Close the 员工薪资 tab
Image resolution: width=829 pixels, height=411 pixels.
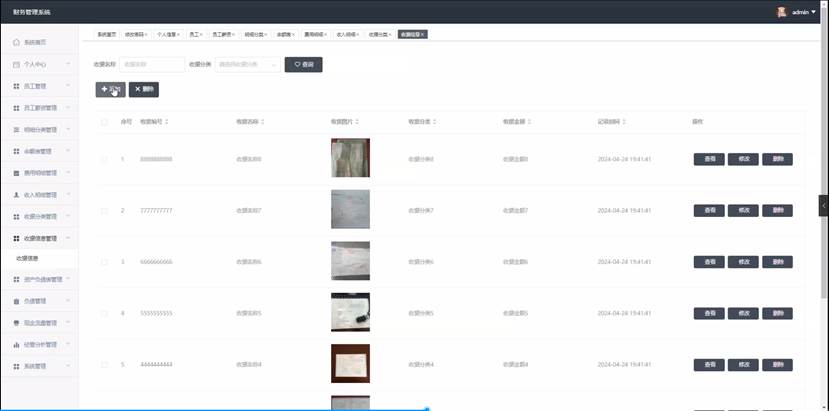pos(234,34)
